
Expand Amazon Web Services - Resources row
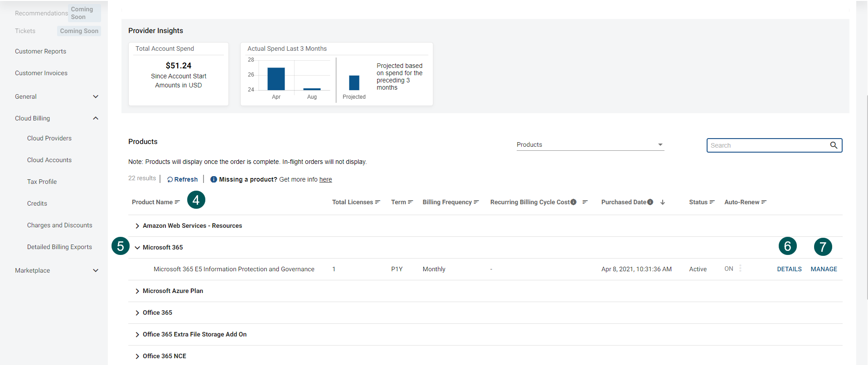137,226
